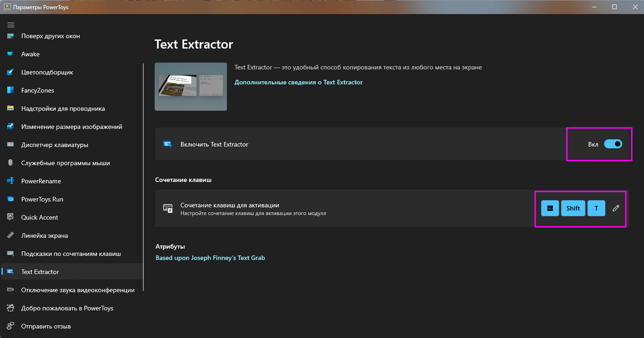Click the Сочетание клавиш section heading
Screen dimensions: 644x338
click(183, 180)
